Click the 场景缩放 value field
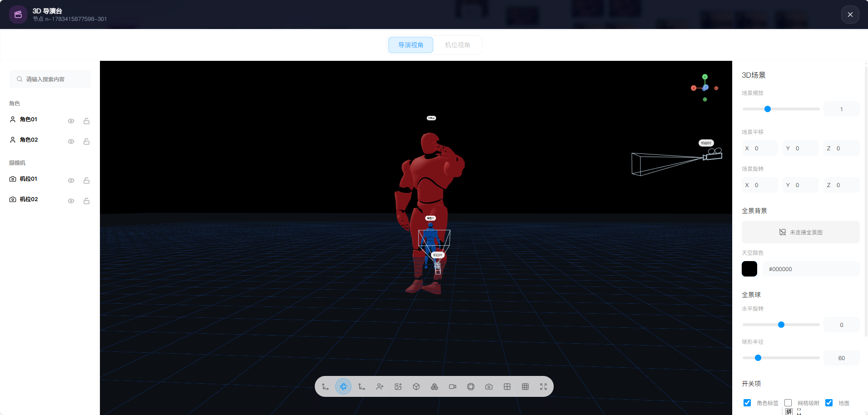 [x=841, y=109]
